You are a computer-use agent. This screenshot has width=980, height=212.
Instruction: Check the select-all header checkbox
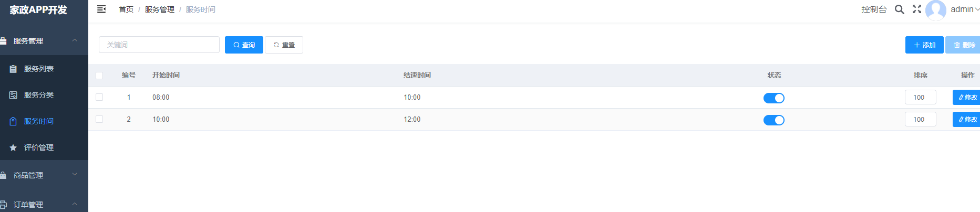click(x=99, y=76)
